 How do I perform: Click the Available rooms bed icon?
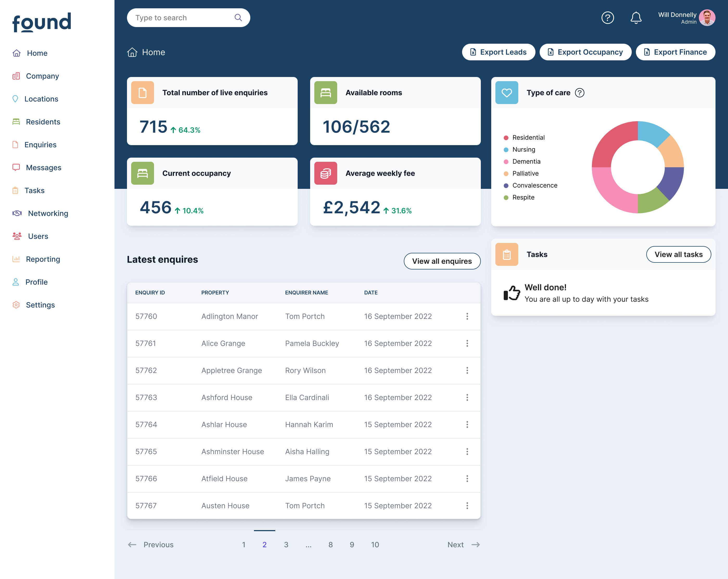325,93
